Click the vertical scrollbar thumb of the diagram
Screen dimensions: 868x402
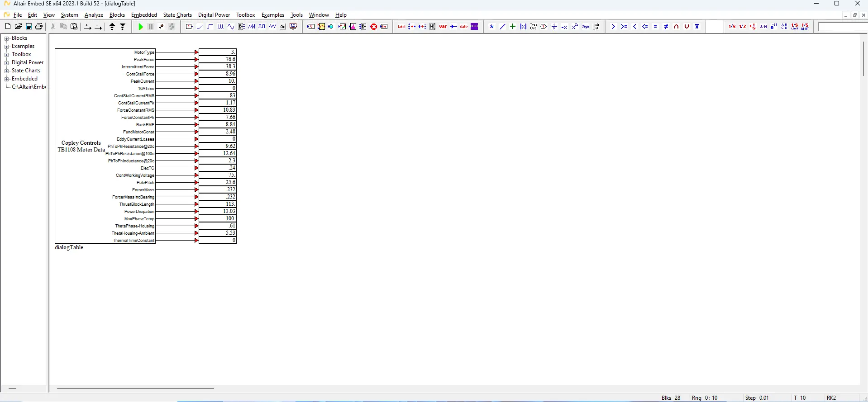(863, 59)
